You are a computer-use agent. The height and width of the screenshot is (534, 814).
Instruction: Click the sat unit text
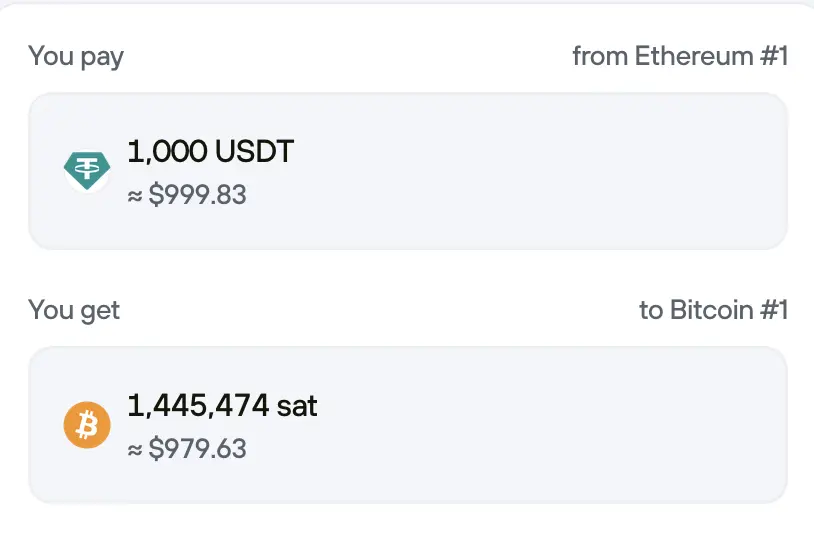[297, 405]
